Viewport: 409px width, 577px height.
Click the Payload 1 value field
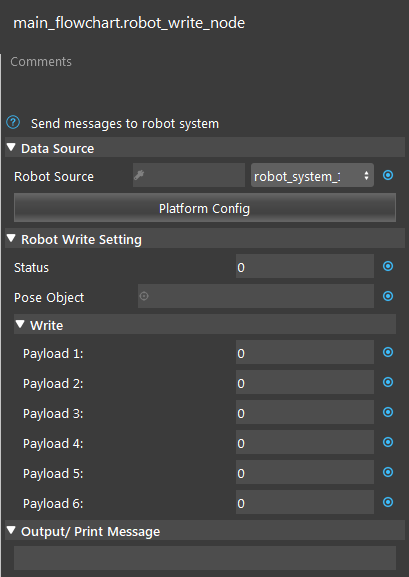[x=305, y=352]
